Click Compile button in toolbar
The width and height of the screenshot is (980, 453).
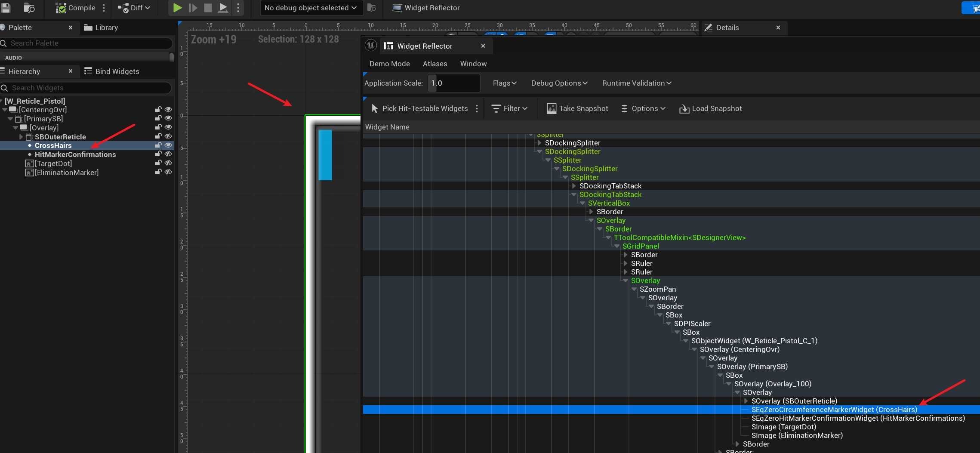point(76,8)
